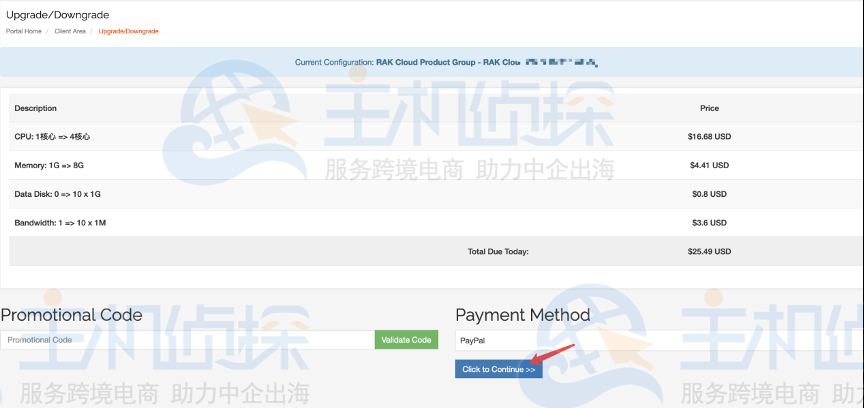
Task: Click the $3.6 USD price value
Action: [x=709, y=223]
